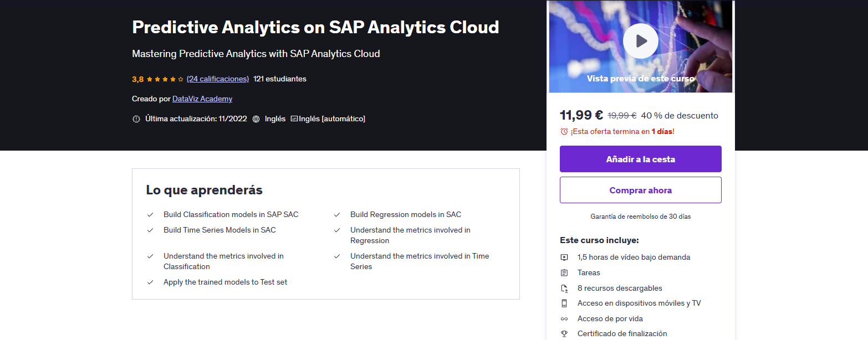Play the course preview video
Screen dimensions: 868x340
[x=640, y=41]
